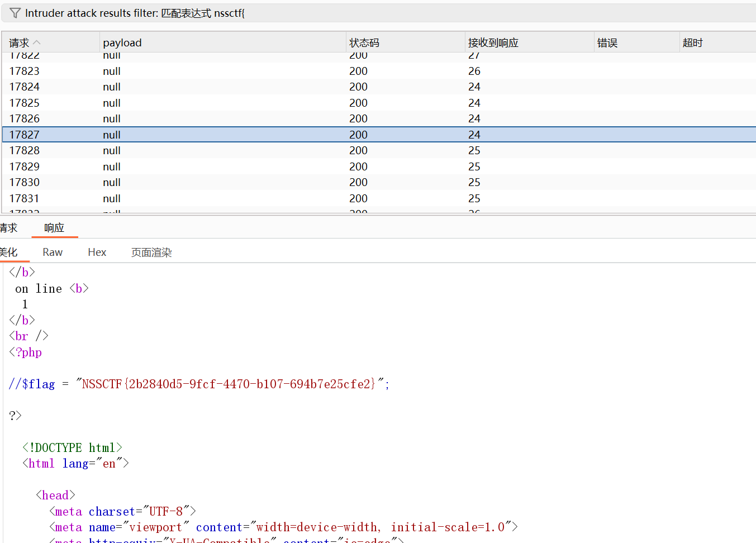The height and width of the screenshot is (543, 756).
Task: Select request row 17830
Action: click(x=379, y=182)
